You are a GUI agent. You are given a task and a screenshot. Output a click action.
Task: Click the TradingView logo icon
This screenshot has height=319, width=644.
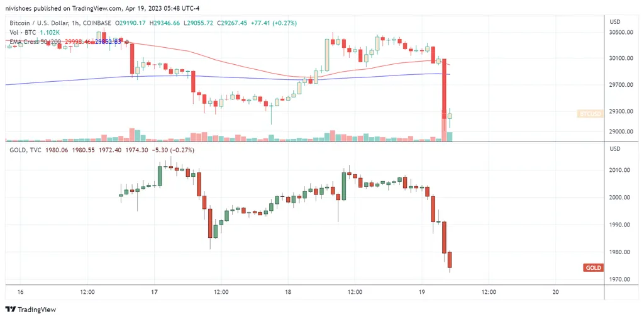(x=10, y=310)
